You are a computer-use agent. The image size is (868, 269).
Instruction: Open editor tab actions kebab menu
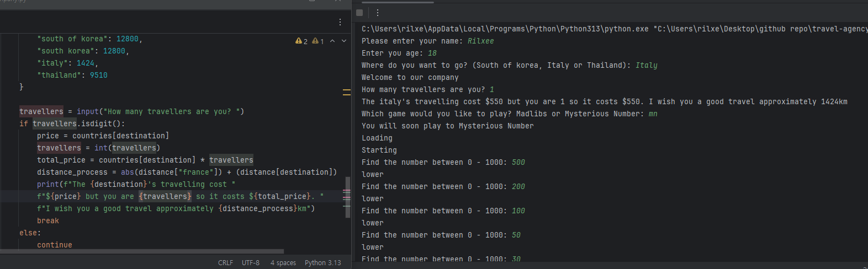(x=340, y=22)
